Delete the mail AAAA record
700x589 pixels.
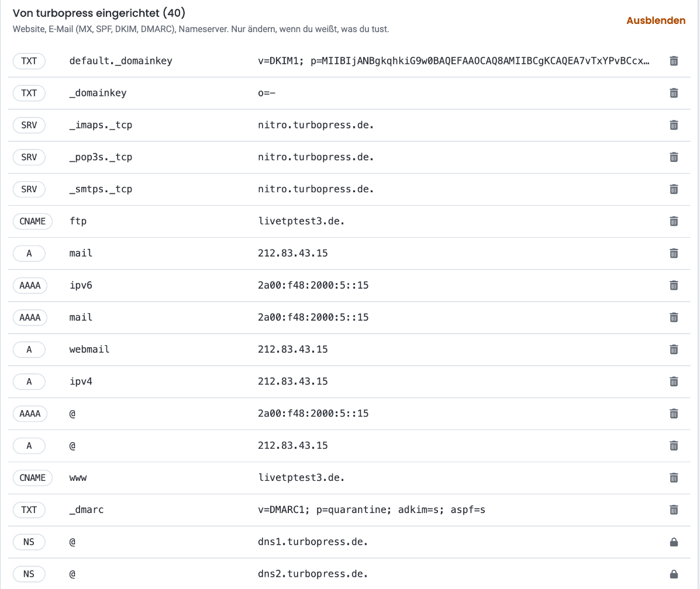[x=674, y=317]
